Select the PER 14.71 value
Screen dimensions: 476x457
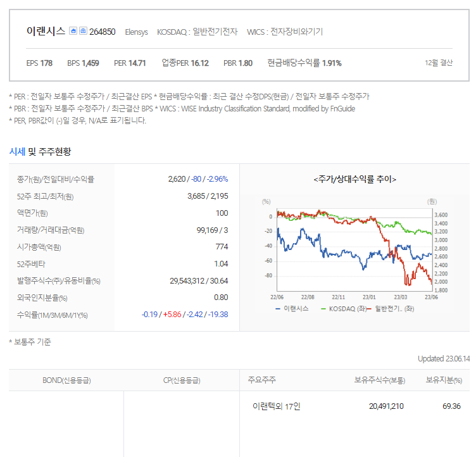(x=130, y=63)
